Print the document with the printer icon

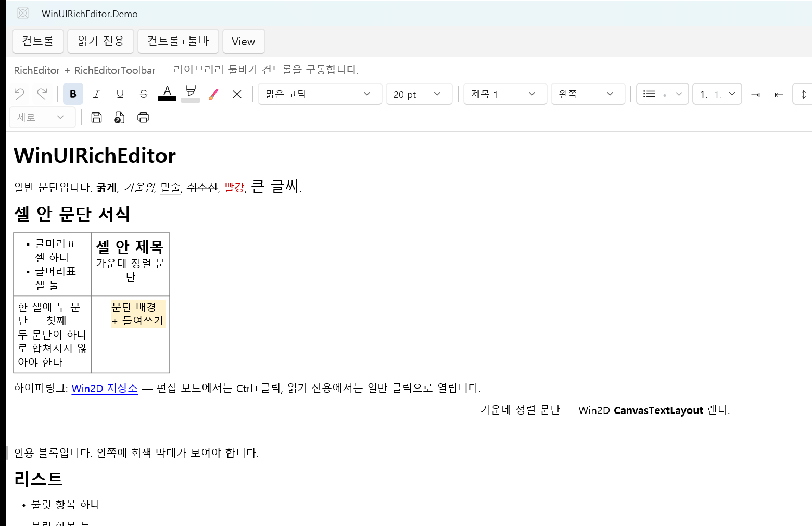(143, 117)
